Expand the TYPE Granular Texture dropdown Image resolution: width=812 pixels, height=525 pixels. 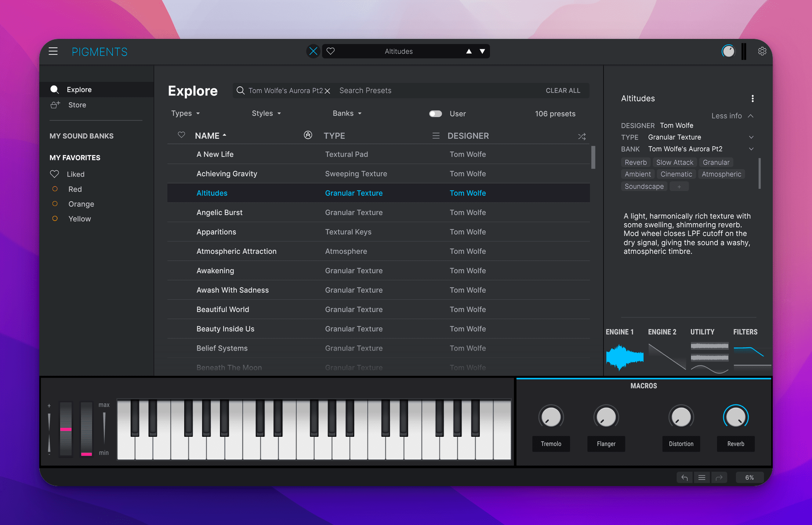pyautogui.click(x=751, y=137)
